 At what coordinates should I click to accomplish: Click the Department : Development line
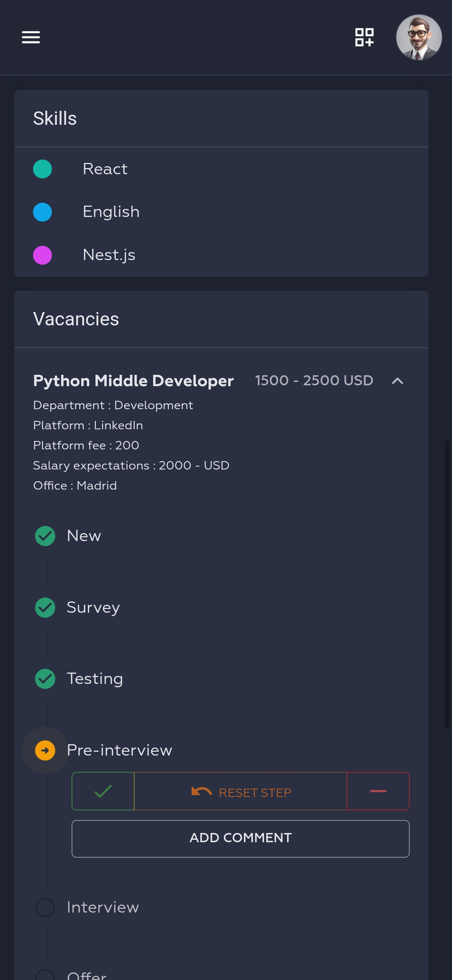[x=113, y=405]
